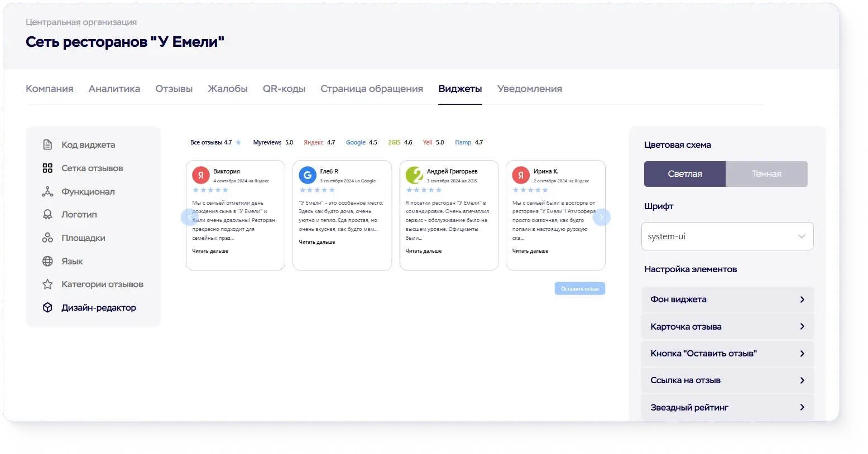Click the Сеть ресторанов "У Емели" heading

[x=125, y=42]
